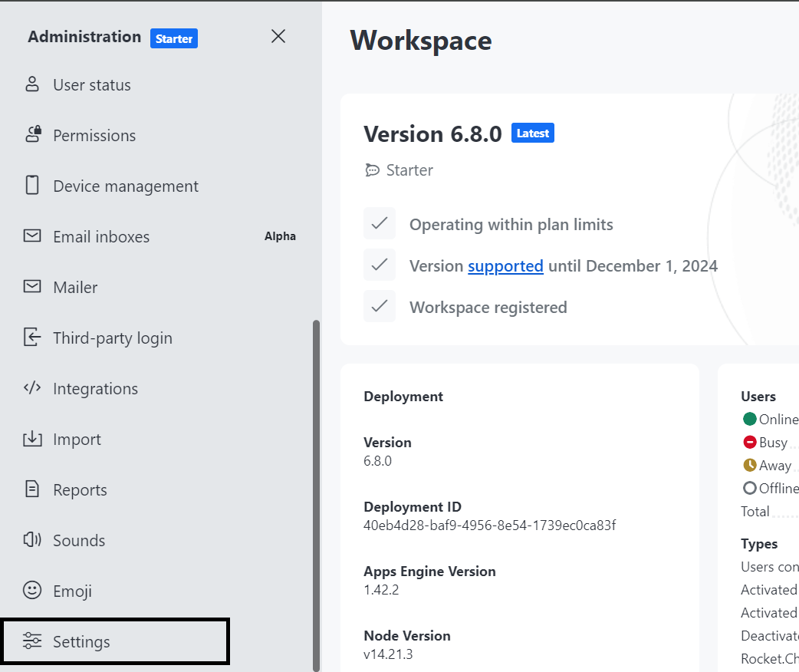Screen dimensions: 799x672
Task: Click the blue Latest badge
Action: [x=532, y=133]
